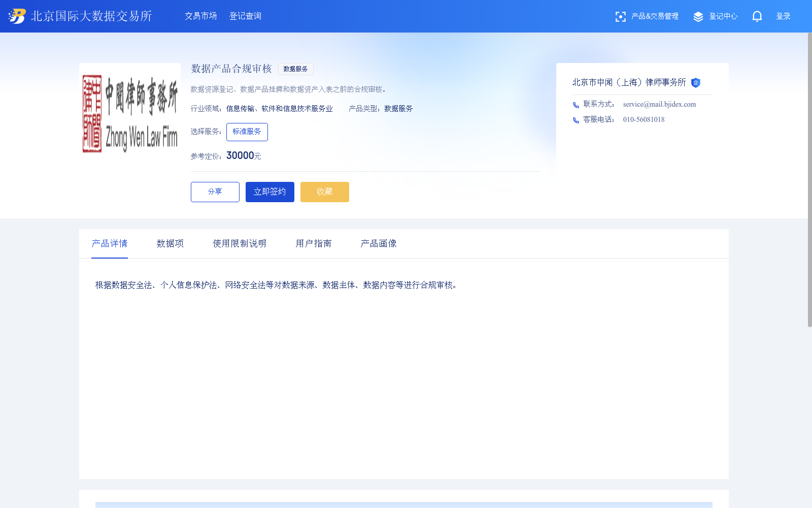Open the notification bell icon

pyautogui.click(x=757, y=16)
